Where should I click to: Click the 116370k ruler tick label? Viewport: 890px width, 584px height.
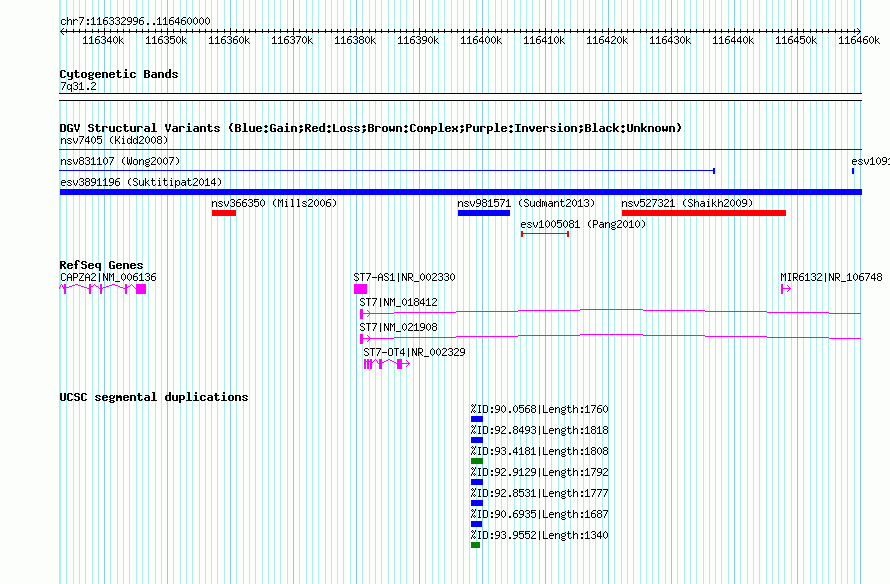292,41
